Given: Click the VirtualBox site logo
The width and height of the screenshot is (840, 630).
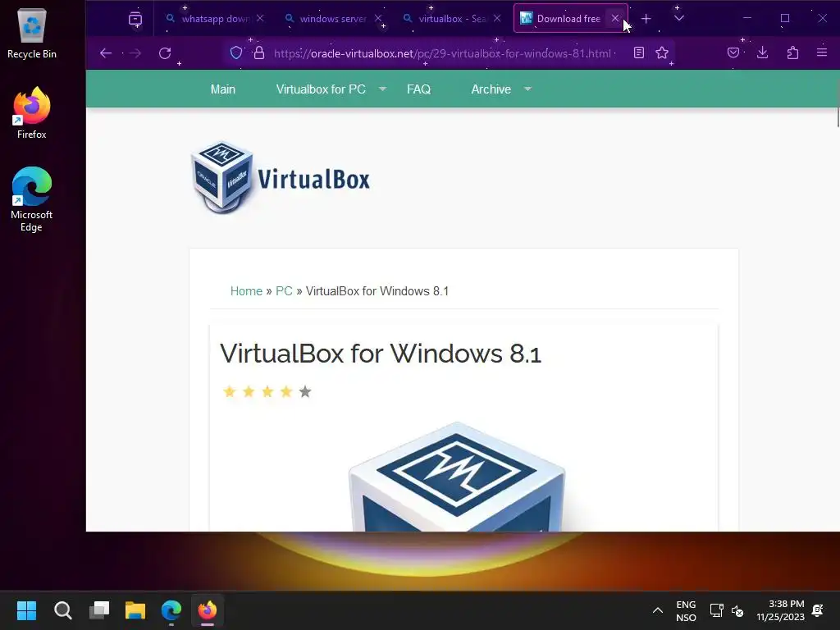Looking at the screenshot, I should (x=281, y=177).
